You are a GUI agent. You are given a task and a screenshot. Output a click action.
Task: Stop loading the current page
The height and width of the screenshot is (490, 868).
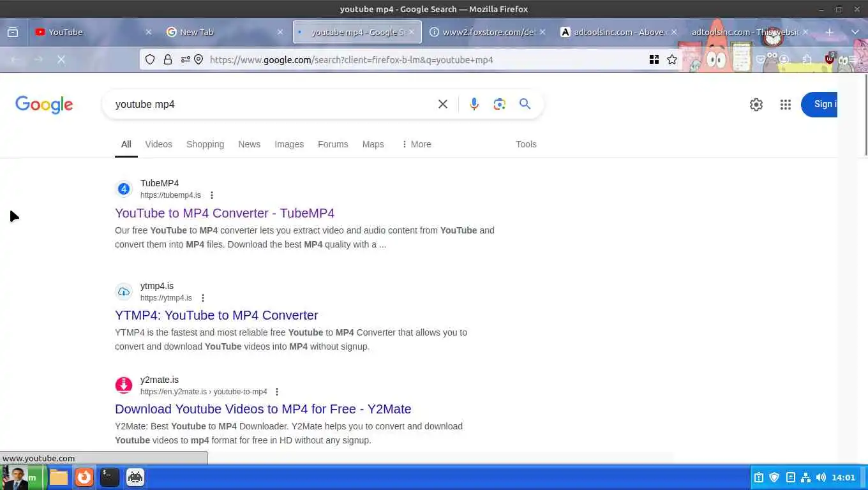pos(61,59)
